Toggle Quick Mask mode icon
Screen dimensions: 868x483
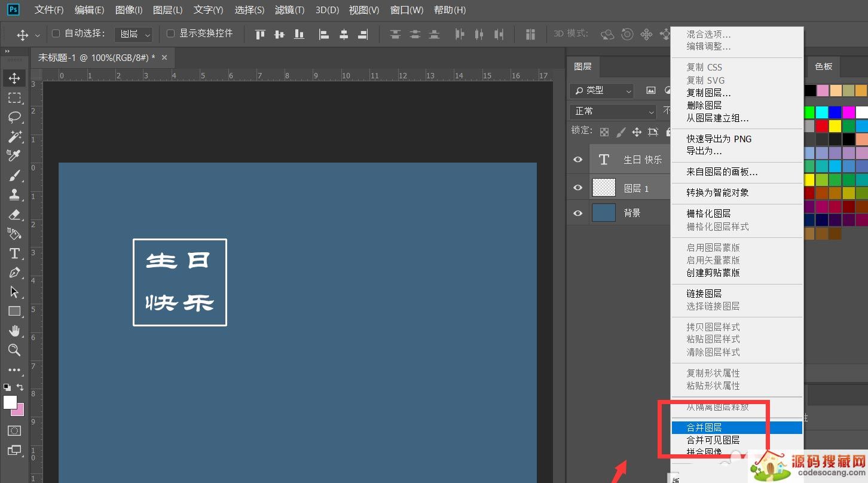click(14, 430)
